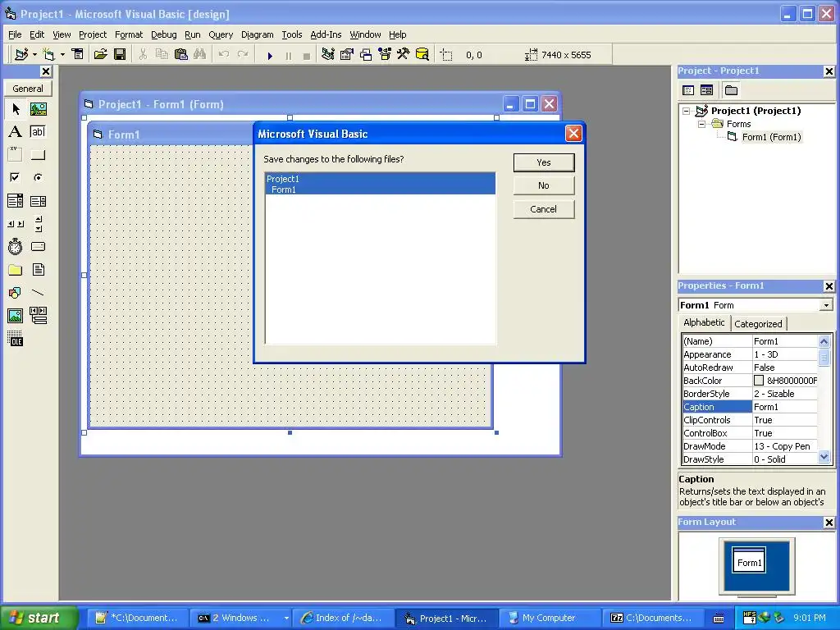Click Yes to save changes
Image resolution: width=840 pixels, height=630 pixels.
pyautogui.click(x=544, y=162)
